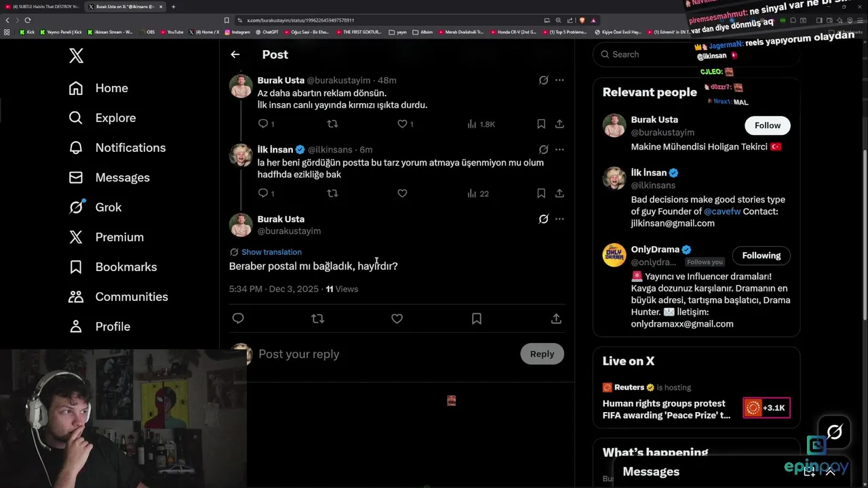Reply to Burak Usta's 48m post
This screenshot has width=868, height=488.
(x=263, y=124)
